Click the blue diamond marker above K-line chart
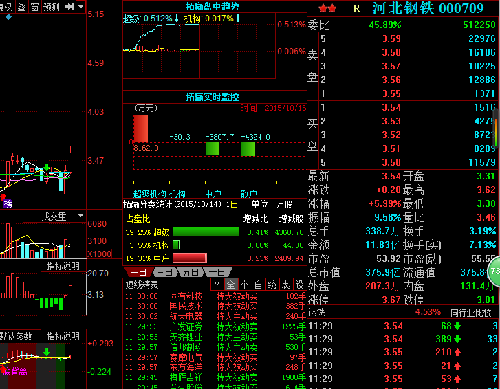 click(9, 17)
